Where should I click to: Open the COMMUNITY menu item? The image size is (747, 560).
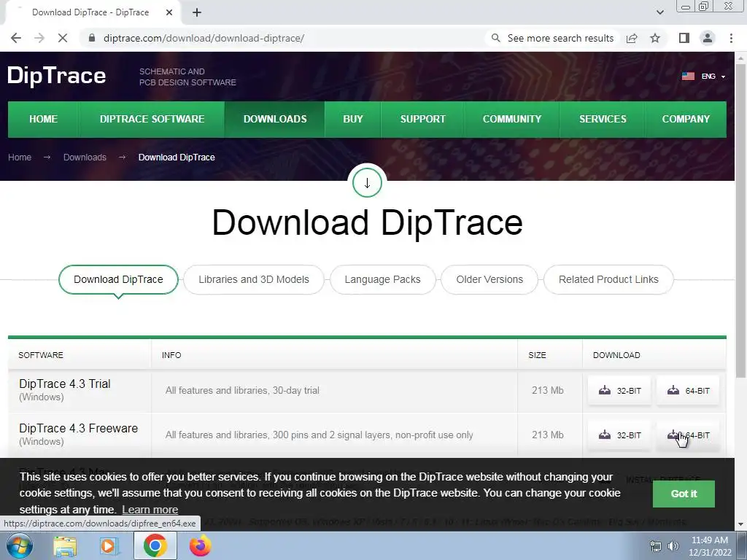[x=511, y=119]
